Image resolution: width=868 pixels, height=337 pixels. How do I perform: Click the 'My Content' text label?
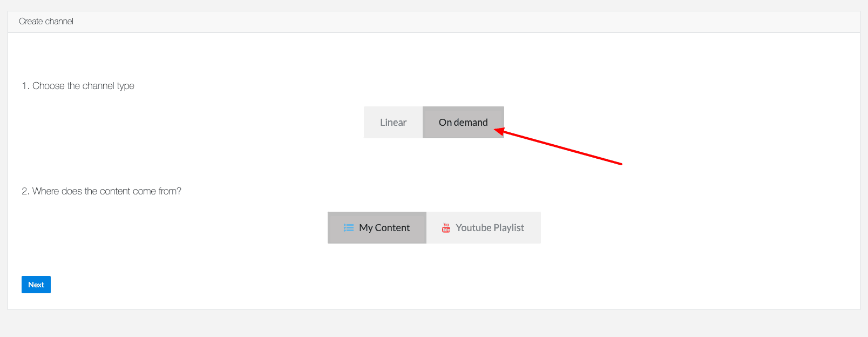[x=384, y=228]
